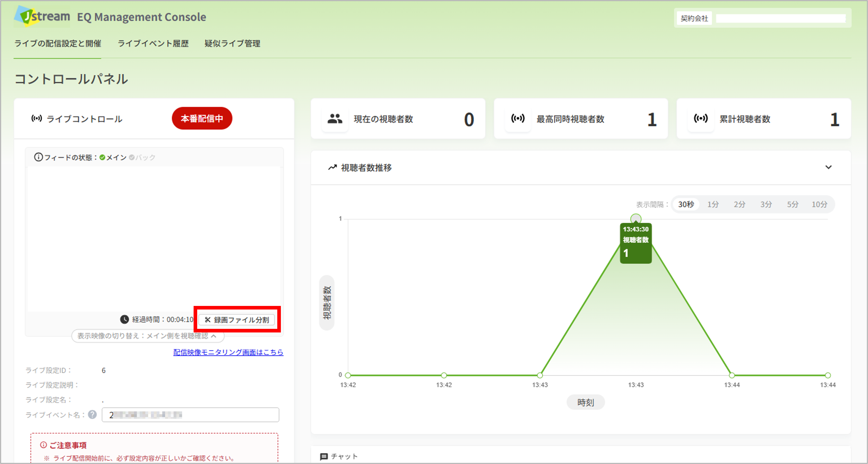
Task: Open the ライブイベント履歴 tab
Action: 153,43
